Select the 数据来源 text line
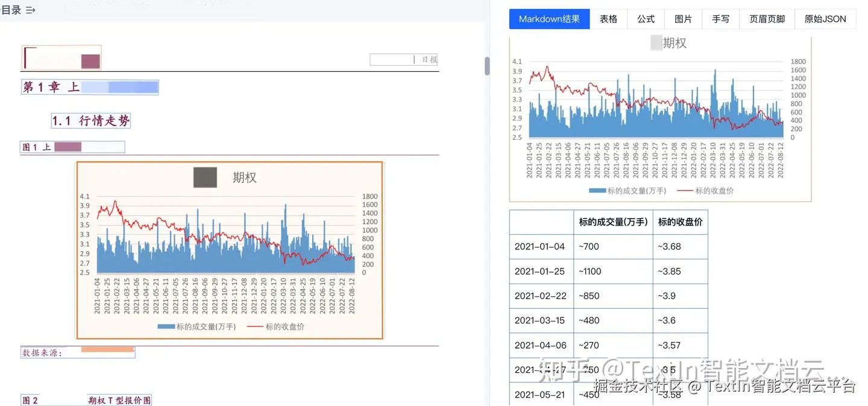 pyautogui.click(x=78, y=352)
